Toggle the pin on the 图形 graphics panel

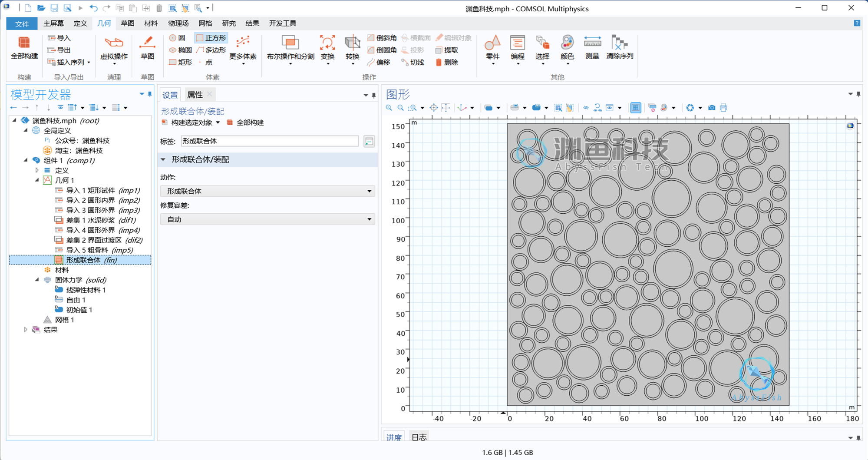858,94
